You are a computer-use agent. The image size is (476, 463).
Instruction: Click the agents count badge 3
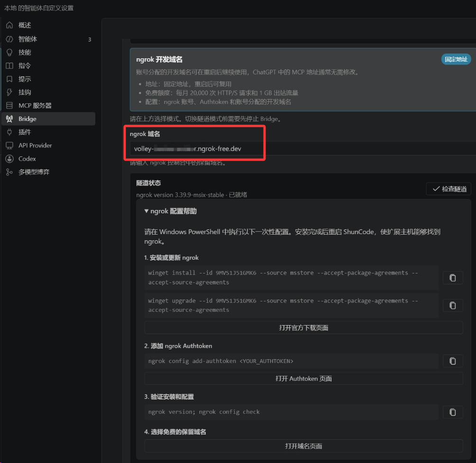90,39
